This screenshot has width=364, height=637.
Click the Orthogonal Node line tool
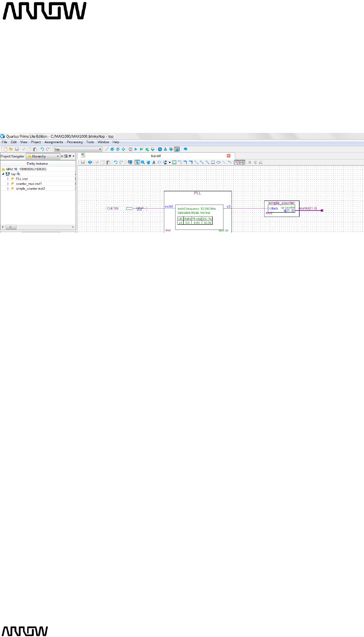(180, 162)
